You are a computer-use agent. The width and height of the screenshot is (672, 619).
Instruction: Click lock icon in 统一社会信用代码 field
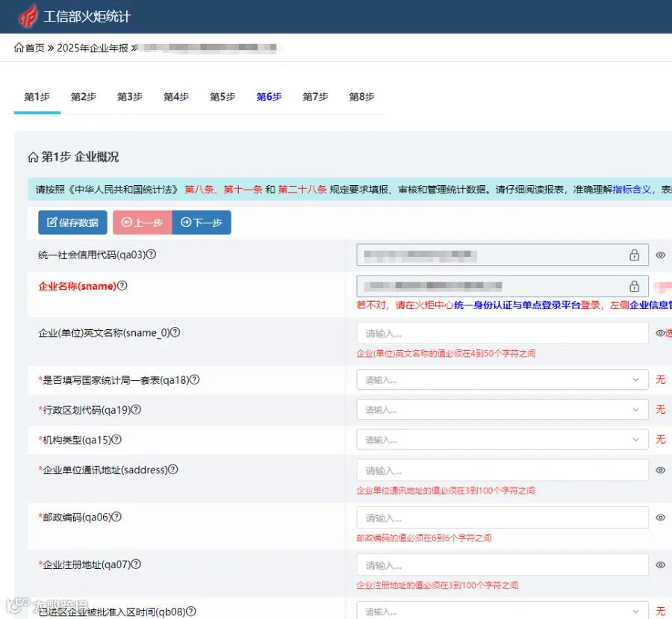pos(634,255)
